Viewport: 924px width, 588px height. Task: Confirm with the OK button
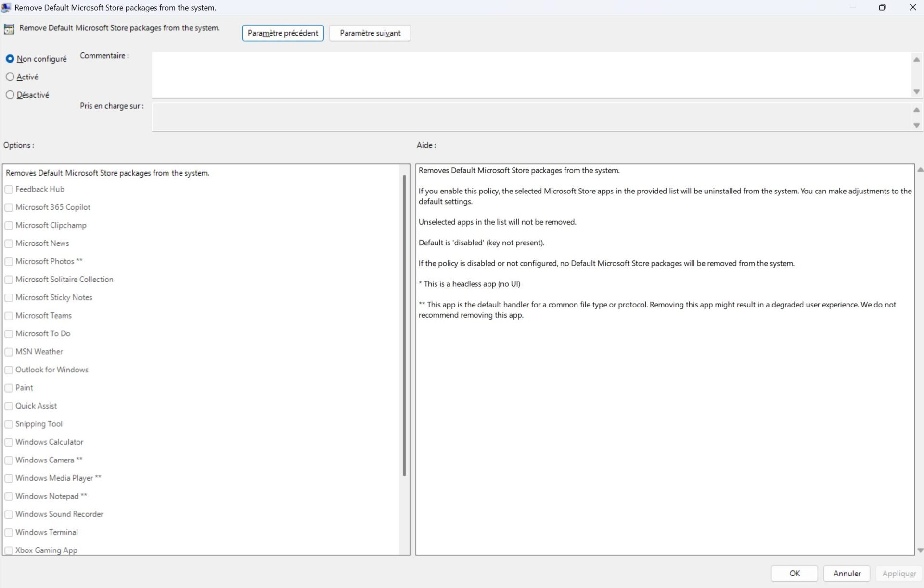(x=794, y=573)
